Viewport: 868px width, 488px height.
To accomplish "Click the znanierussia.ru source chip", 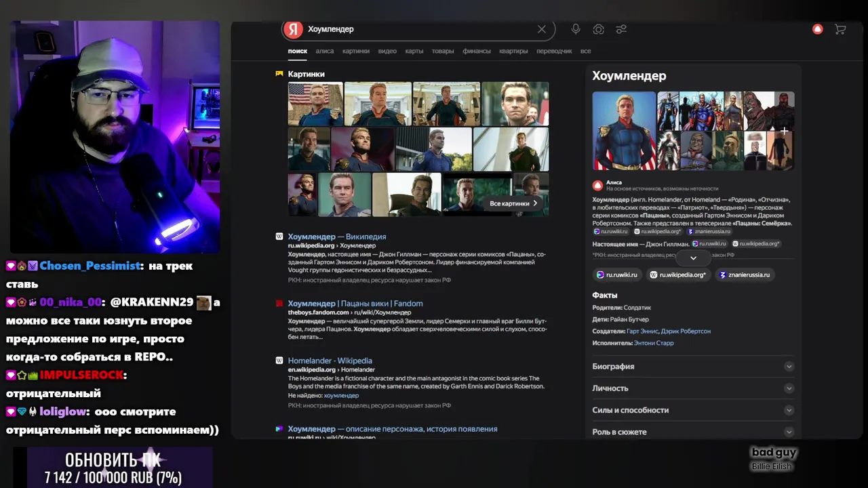I will coord(745,274).
